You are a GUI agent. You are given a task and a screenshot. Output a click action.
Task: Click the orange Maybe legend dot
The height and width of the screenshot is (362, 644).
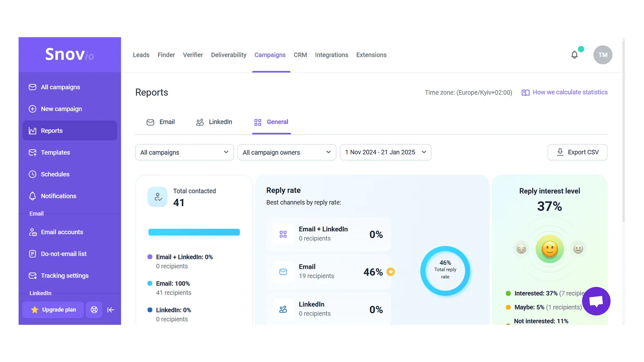tap(508, 307)
